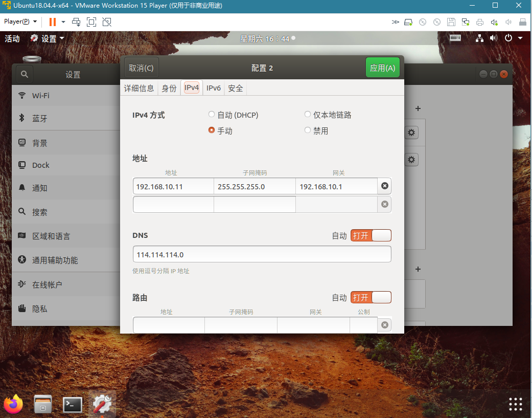Select 背景 in Settings sidebar
Screen dimensions: 532x418
coord(66,143)
